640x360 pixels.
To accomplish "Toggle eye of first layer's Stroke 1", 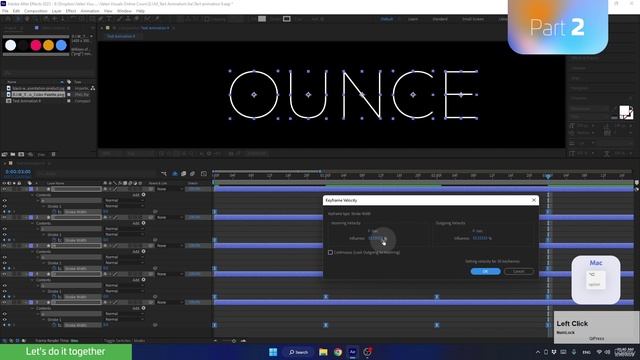I will point(4,206).
